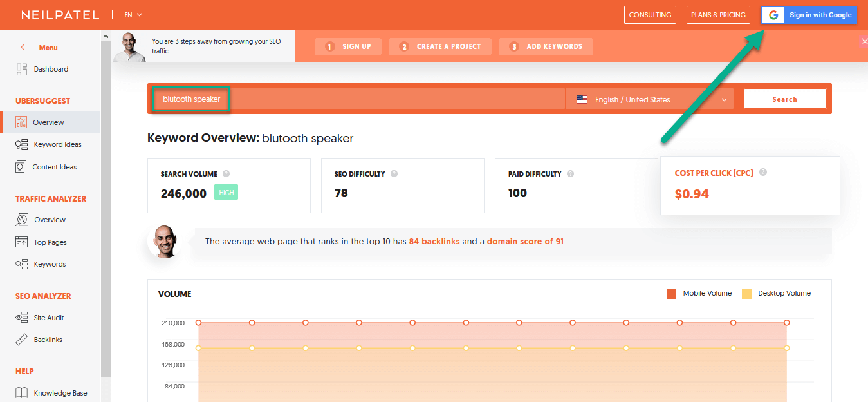Toggle Desktop Volume legend swatch
The width and height of the screenshot is (868, 402).
tap(746, 294)
